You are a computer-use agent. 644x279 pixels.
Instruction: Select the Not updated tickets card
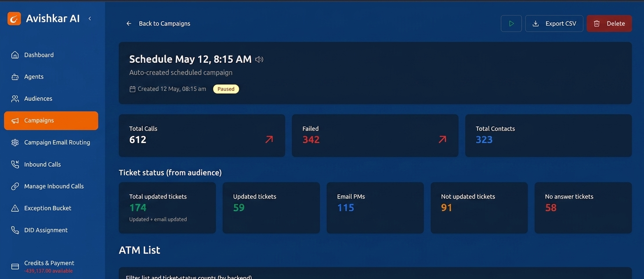tap(479, 208)
